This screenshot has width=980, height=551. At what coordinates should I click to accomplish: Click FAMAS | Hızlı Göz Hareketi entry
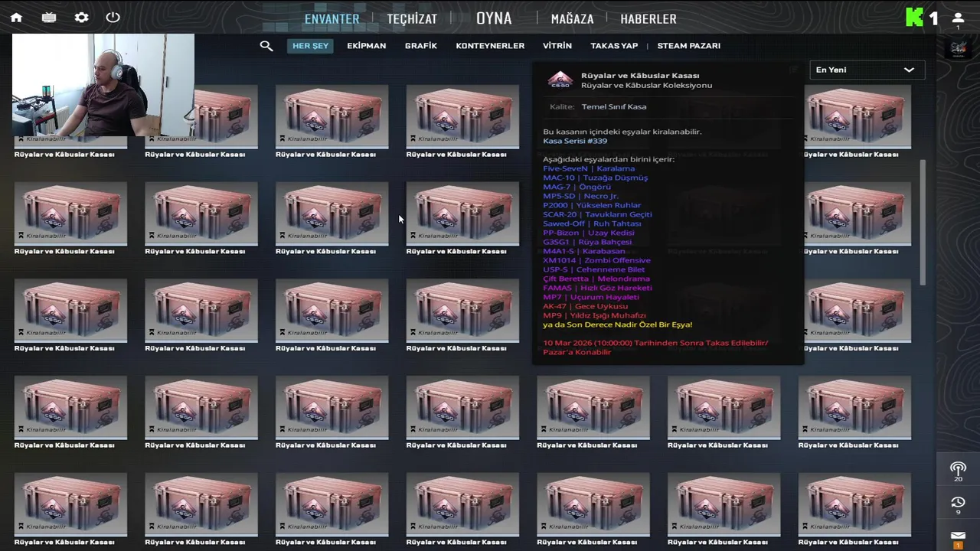click(597, 288)
